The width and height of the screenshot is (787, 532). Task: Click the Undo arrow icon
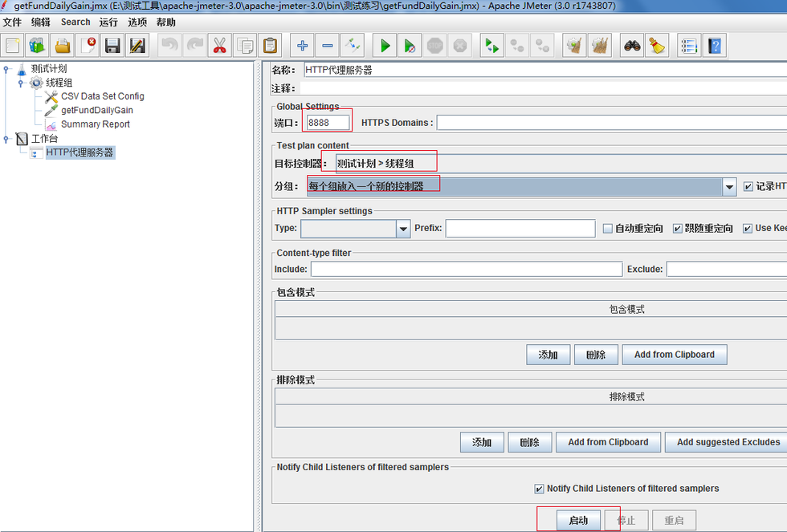[x=169, y=46]
